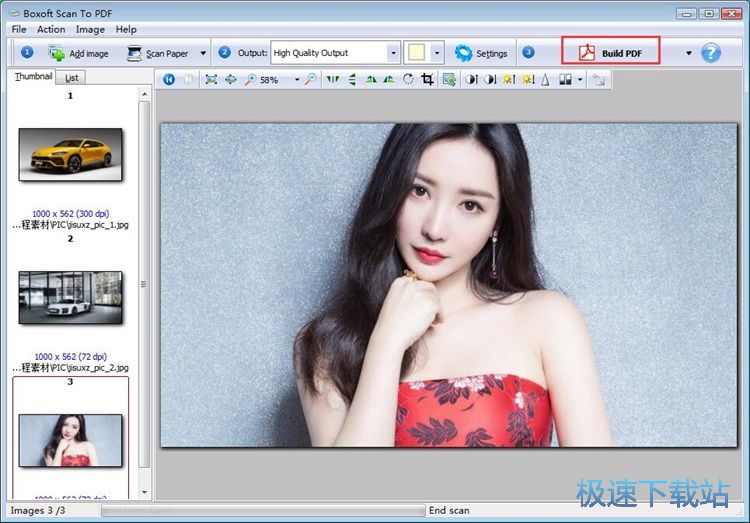Click the blue help question mark
Viewport: 750px width, 523px height.
coord(711,53)
